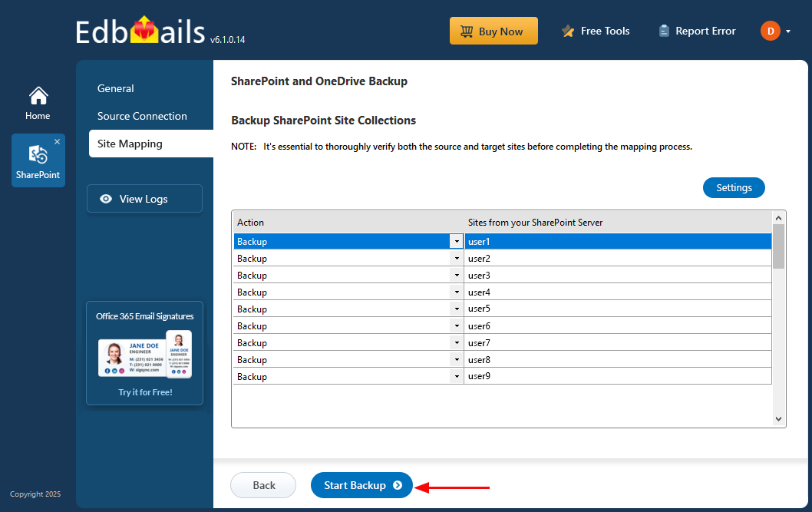
Task: Open Action dropdown for user4
Action: pos(457,292)
